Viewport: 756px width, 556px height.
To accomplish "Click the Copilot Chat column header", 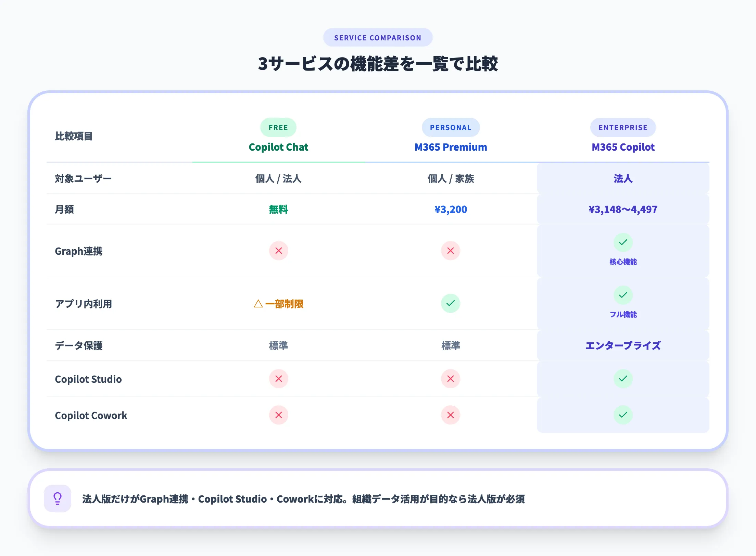I will click(278, 147).
